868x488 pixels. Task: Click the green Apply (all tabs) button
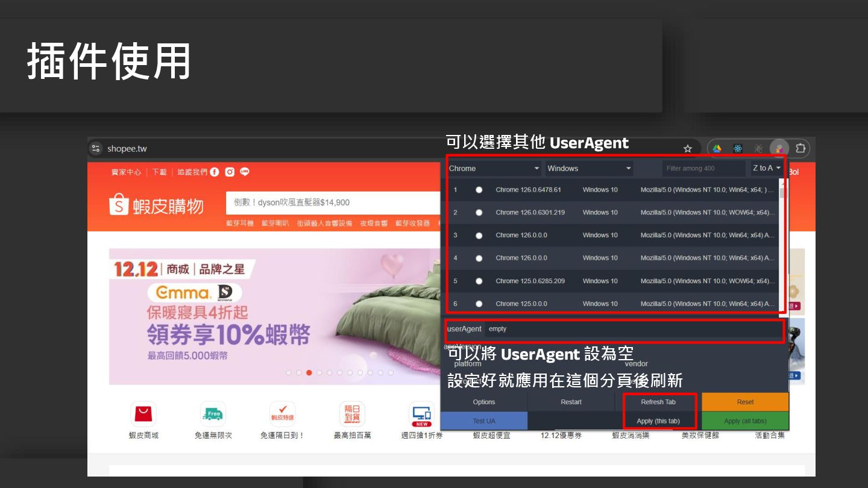coord(746,421)
